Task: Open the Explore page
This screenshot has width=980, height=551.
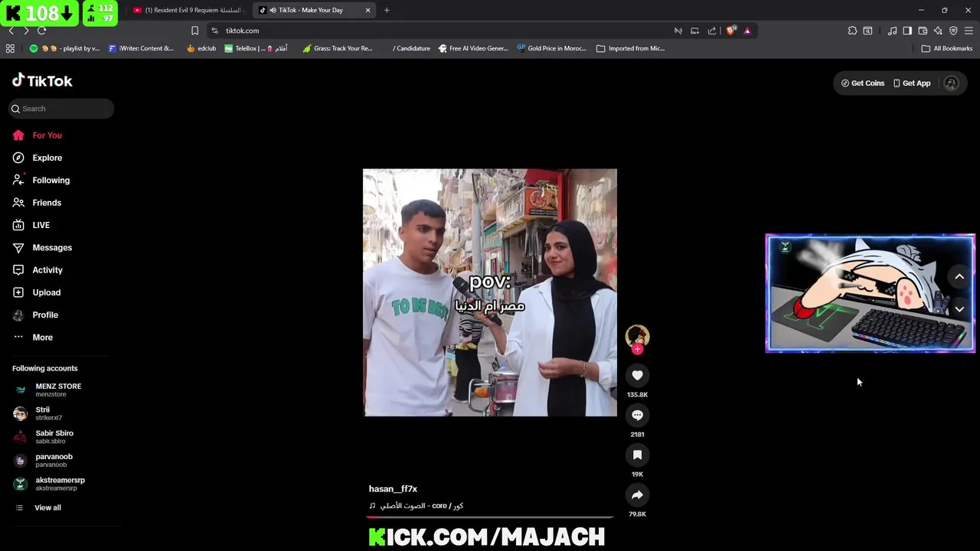Action: (37, 158)
